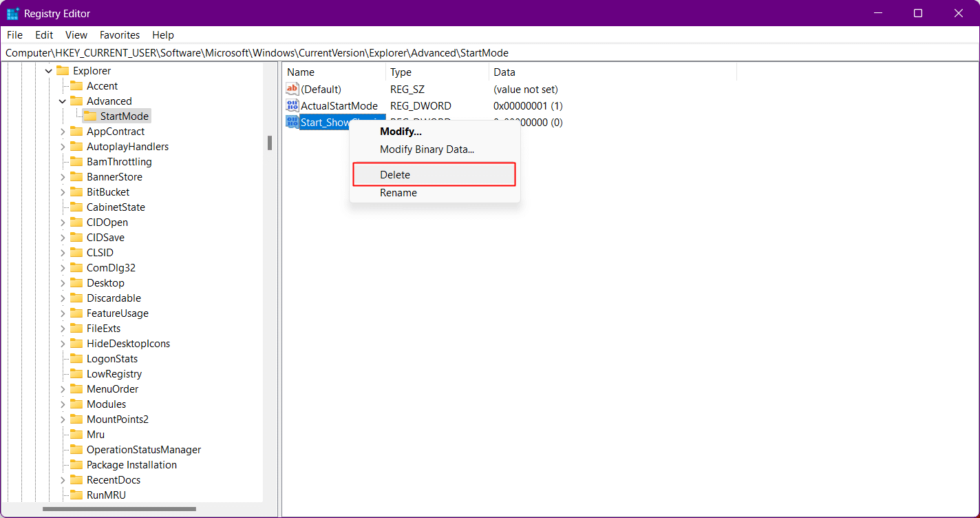Click the 0x00000001 (1) data value
The image size is (980, 518).
(528, 106)
